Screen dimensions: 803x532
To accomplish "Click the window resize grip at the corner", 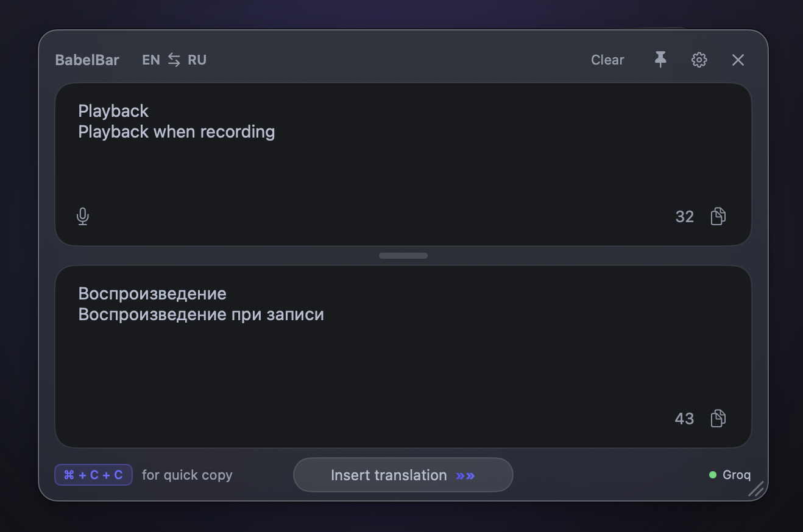I will (756, 489).
